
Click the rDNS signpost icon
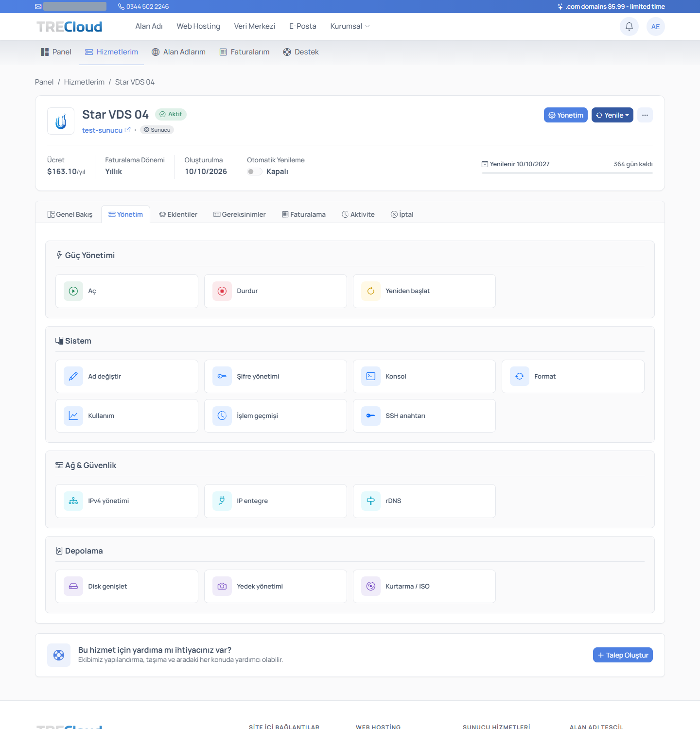click(371, 501)
